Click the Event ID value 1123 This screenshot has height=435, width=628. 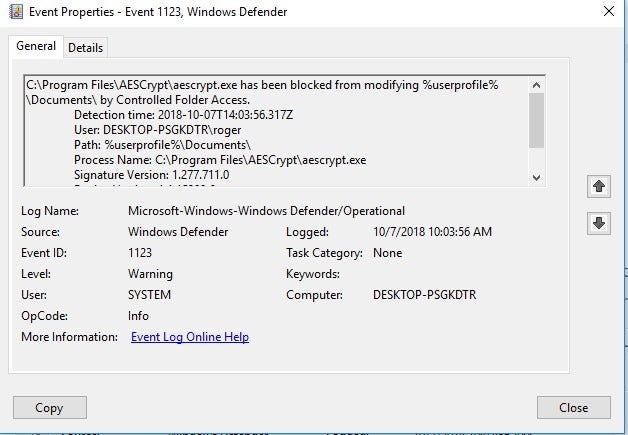[x=140, y=253]
